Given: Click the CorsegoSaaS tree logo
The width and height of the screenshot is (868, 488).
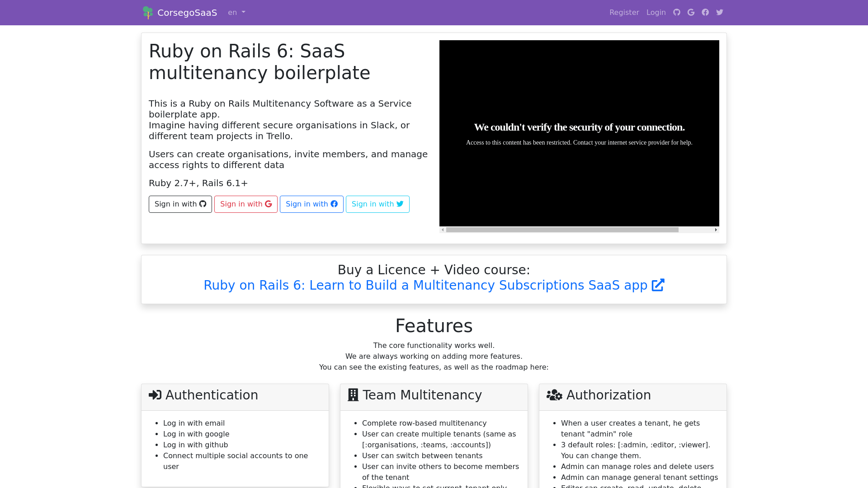Looking at the screenshot, I should 148,13.
